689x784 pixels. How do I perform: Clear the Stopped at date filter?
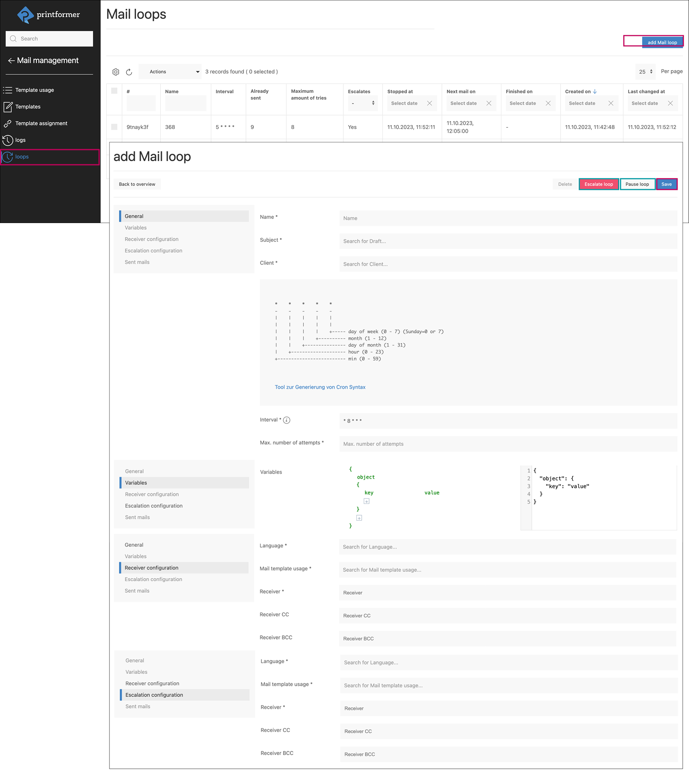tap(429, 103)
